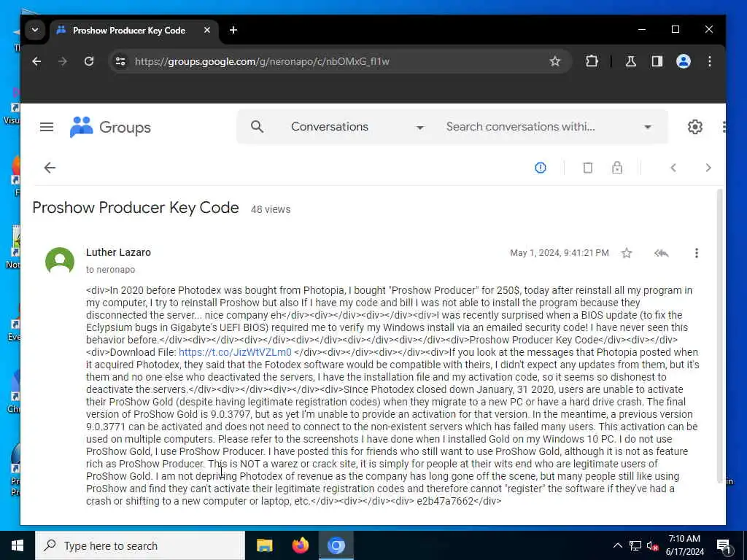Open the Chrome profile avatar
This screenshot has width=747, height=560.
(x=684, y=61)
